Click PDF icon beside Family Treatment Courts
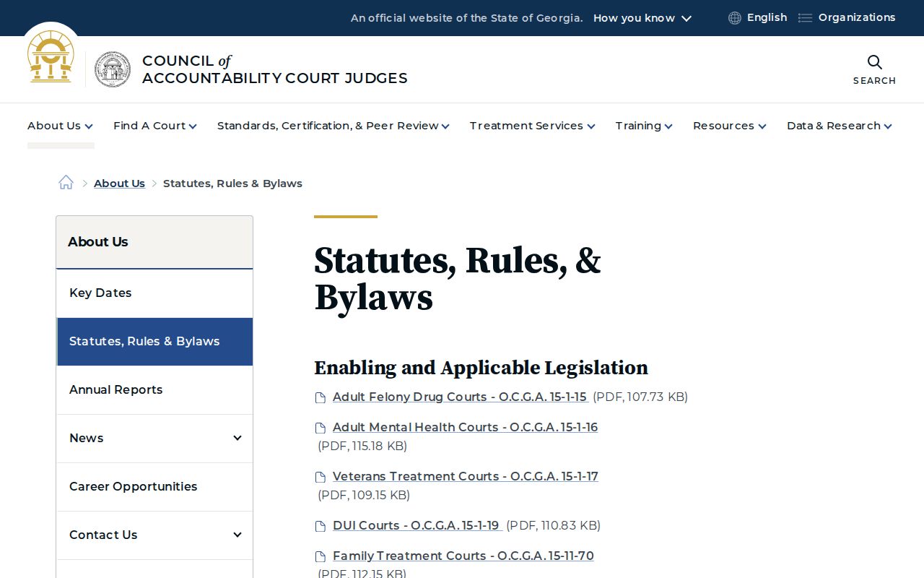 point(321,556)
